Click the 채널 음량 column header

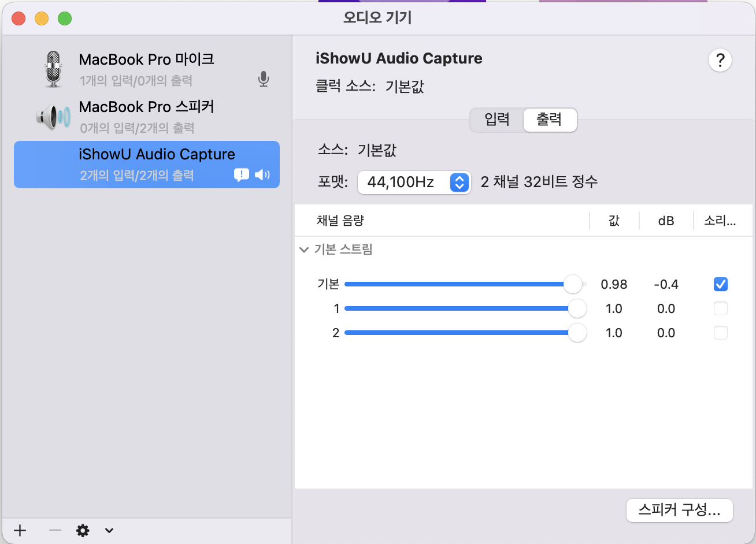[x=340, y=221]
